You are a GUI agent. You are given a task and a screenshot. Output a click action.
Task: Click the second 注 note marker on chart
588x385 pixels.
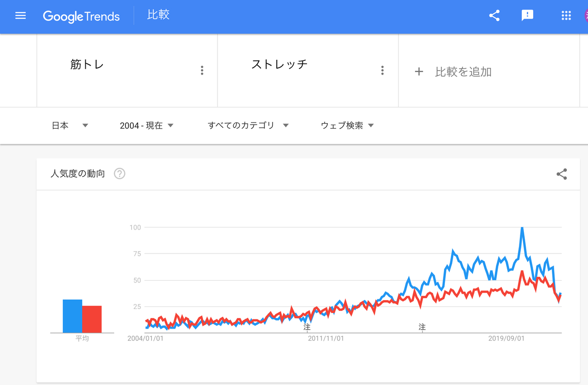[421, 326]
